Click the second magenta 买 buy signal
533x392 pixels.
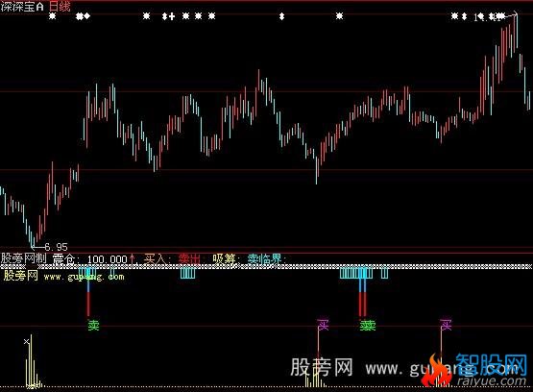click(x=446, y=325)
